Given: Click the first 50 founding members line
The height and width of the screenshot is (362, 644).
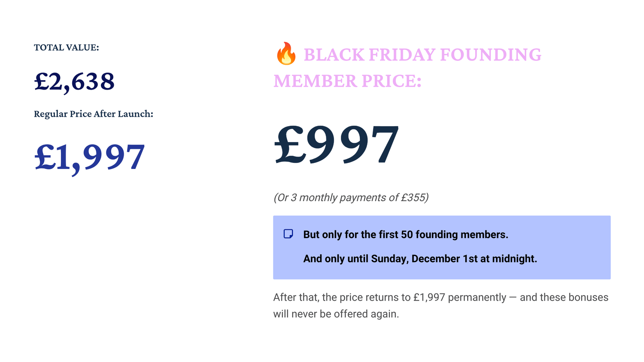Looking at the screenshot, I should [406, 235].
